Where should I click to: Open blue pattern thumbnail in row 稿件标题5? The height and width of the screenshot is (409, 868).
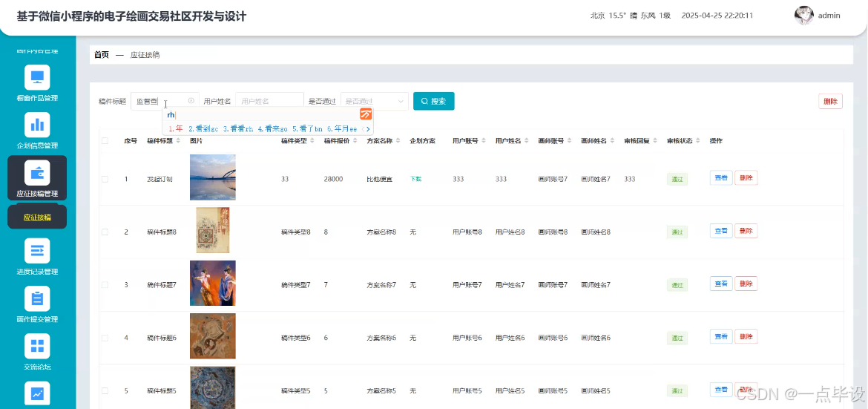click(x=213, y=387)
